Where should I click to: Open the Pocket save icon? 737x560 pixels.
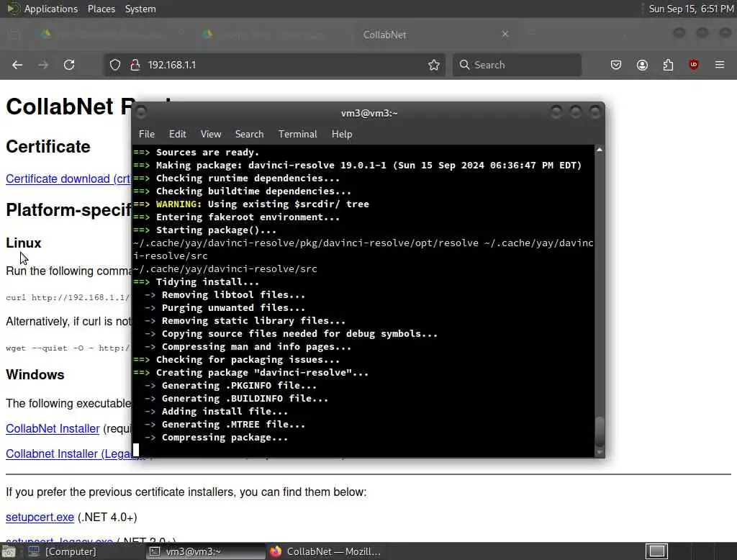616,65
